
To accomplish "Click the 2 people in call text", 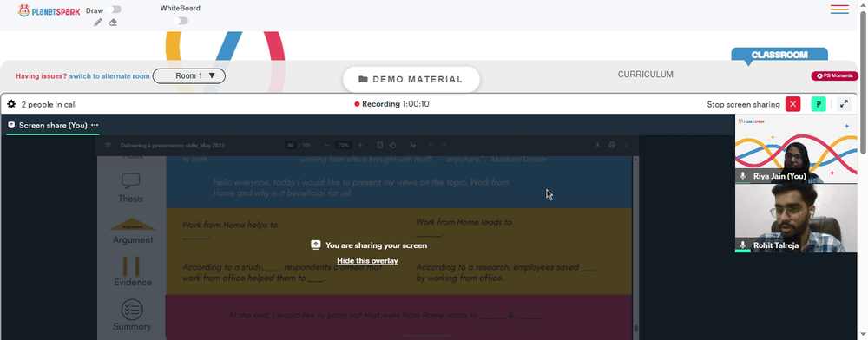I will [49, 104].
